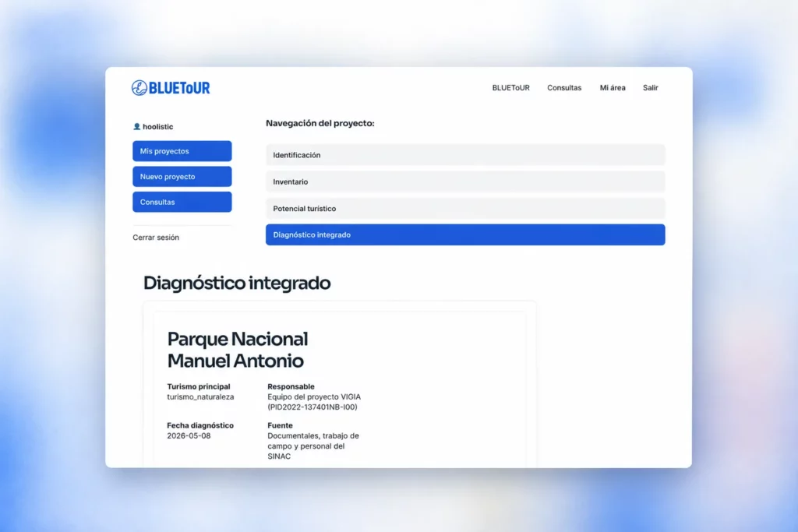Click the 2026-05-08 date value
Image resolution: width=798 pixels, height=532 pixels.
(x=189, y=436)
